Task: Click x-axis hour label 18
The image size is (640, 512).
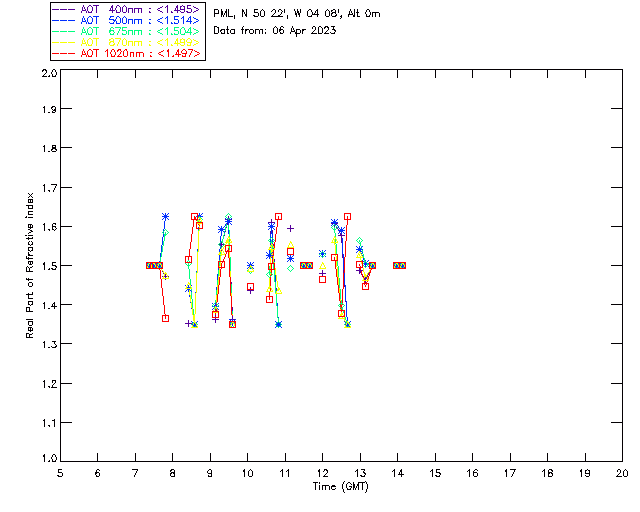Action: (x=547, y=473)
